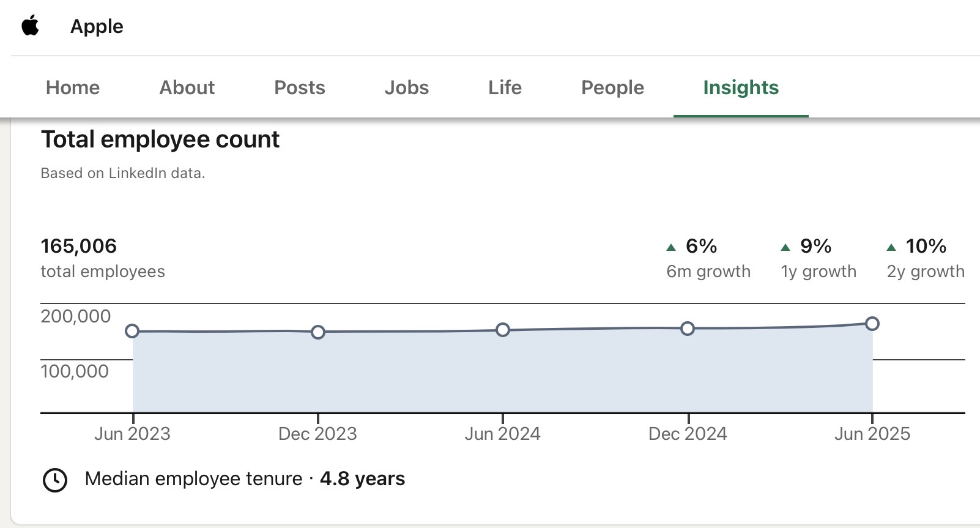The image size is (980, 528).
Task: Click the green 6m growth arrow
Action: 671,247
